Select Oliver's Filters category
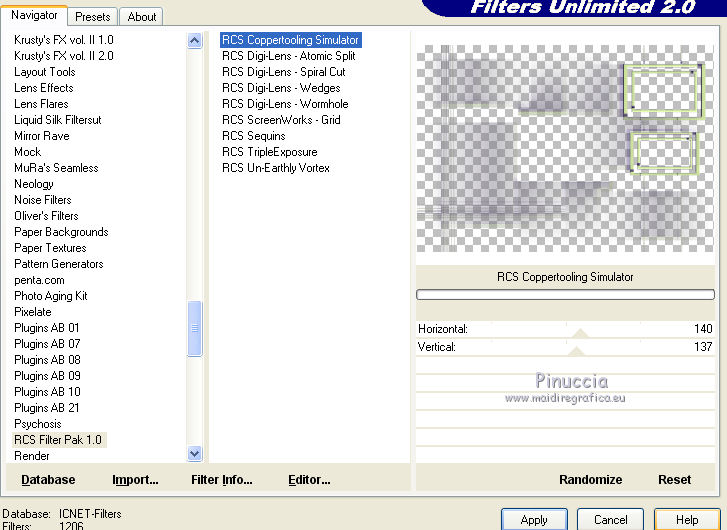This screenshot has width=727, height=530. click(46, 216)
